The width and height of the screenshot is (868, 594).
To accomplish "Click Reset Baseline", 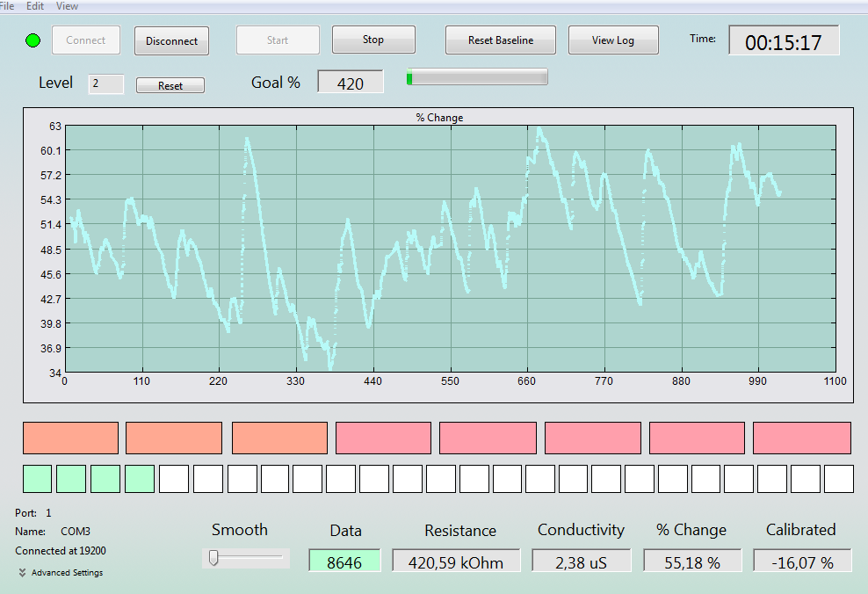I will [501, 40].
